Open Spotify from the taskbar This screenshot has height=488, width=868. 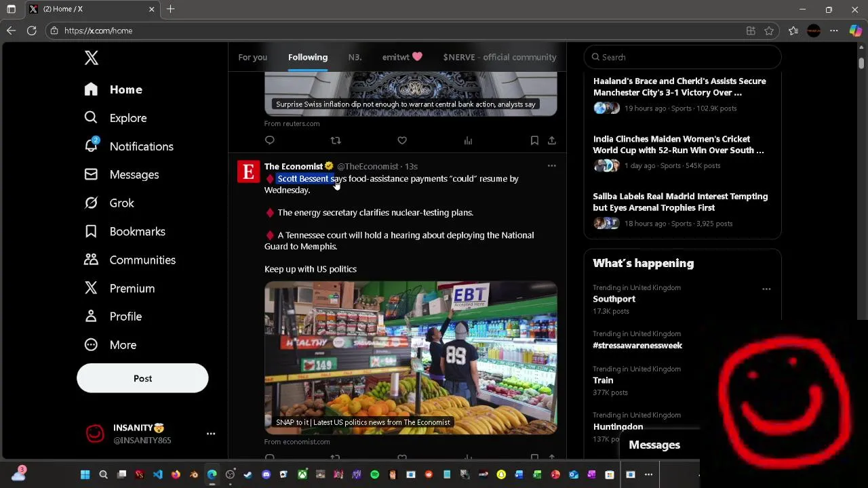[x=374, y=475]
